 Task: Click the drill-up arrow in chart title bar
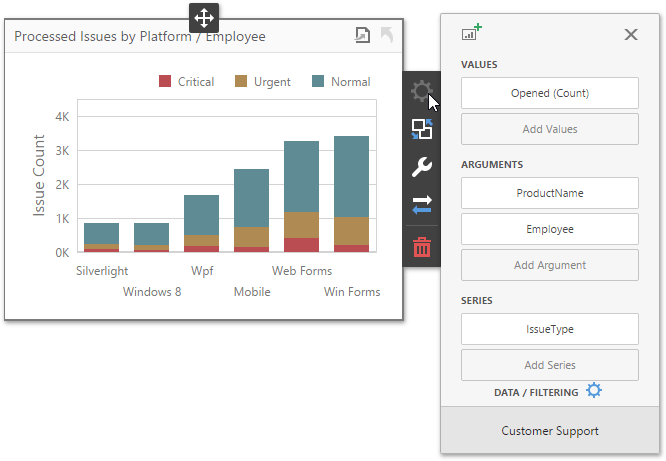(387, 36)
